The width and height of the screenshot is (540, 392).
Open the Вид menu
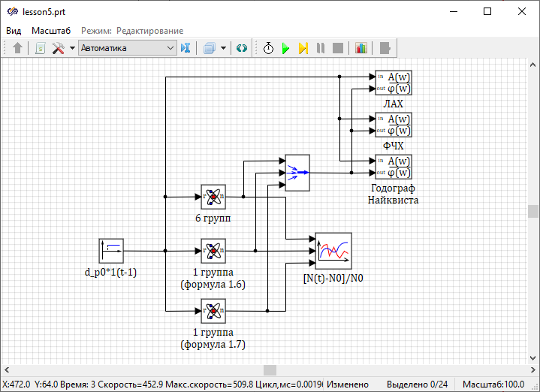(14, 31)
